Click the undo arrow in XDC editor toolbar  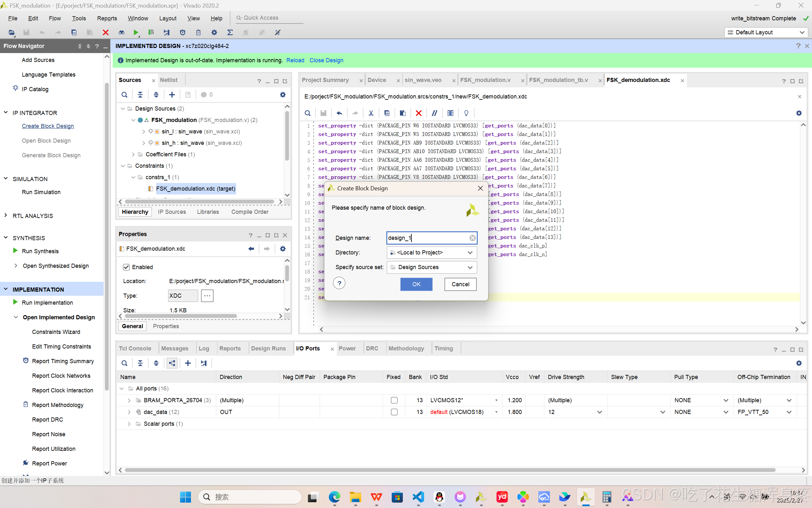tap(339, 113)
